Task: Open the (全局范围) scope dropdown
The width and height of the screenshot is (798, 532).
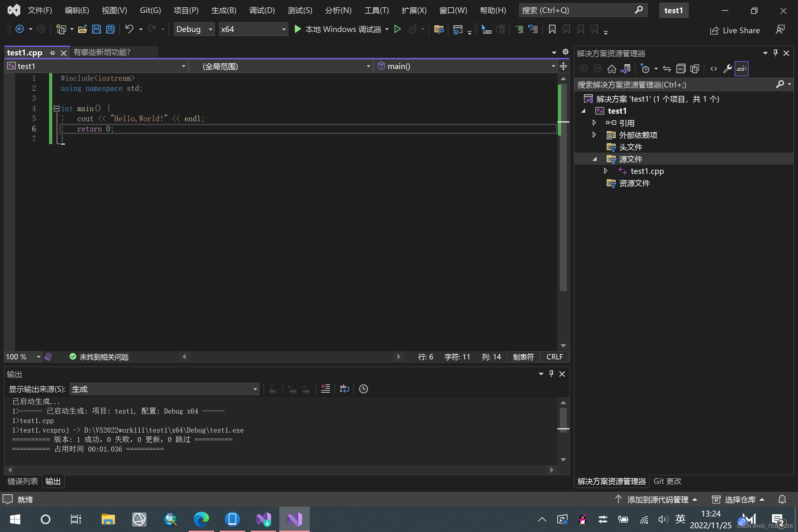Action: 280,66
